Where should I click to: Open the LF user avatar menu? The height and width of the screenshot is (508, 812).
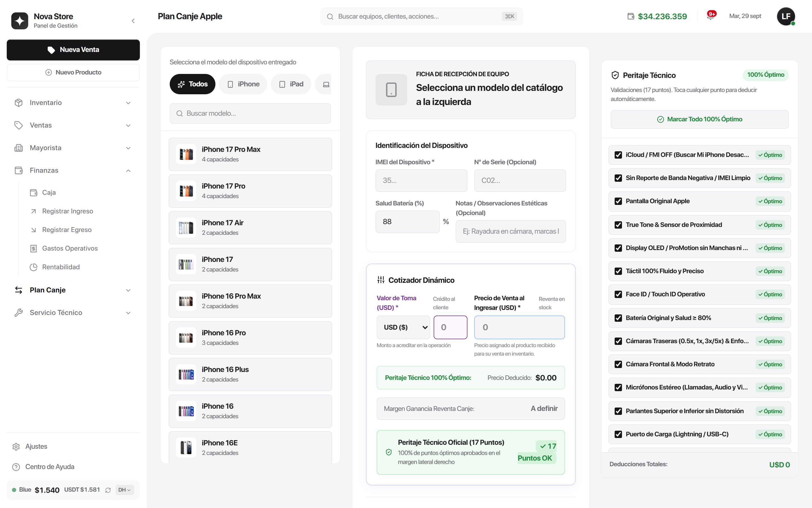point(786,16)
